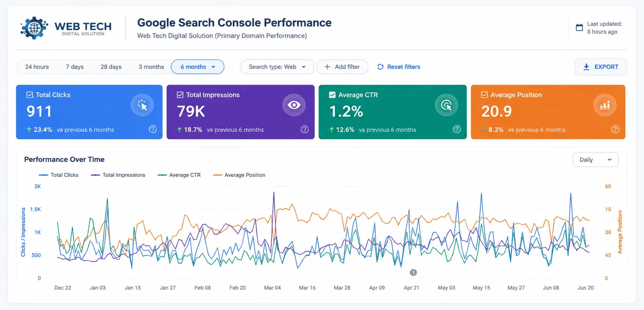644x310 pixels.
Task: Click the Dec 22 x-axis date label
Action: [x=63, y=288]
